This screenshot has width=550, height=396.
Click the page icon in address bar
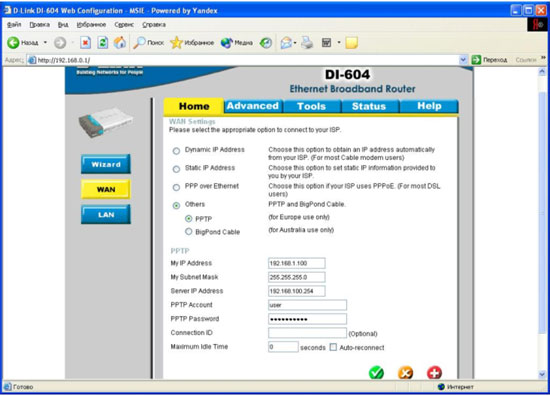coord(32,60)
